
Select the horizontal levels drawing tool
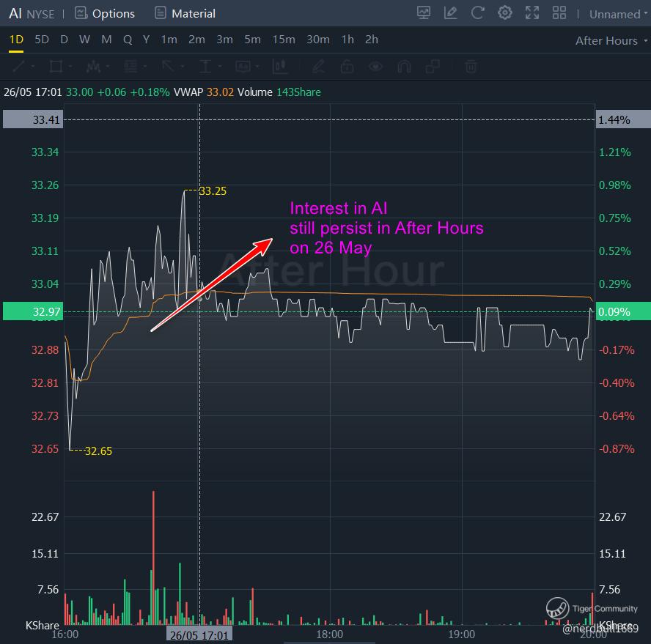[x=130, y=66]
